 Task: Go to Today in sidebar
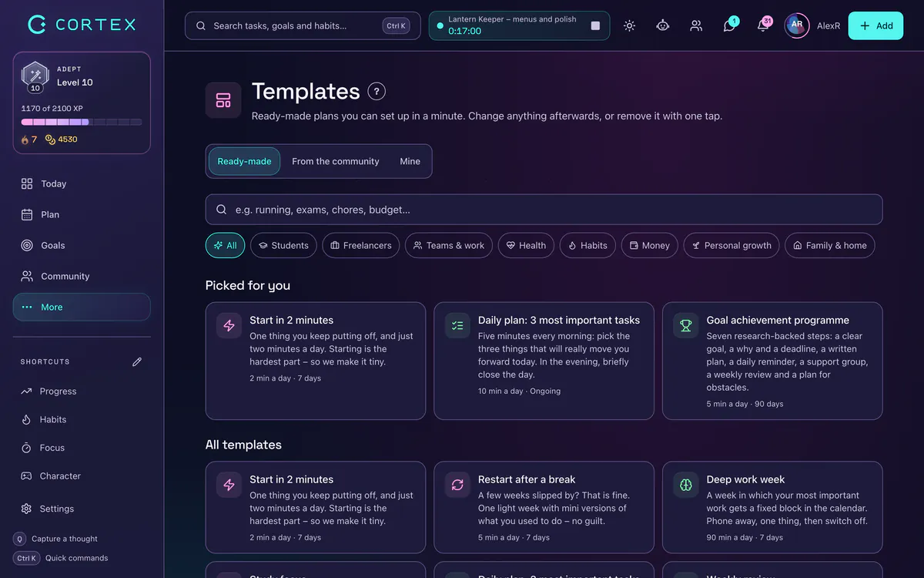(82, 183)
